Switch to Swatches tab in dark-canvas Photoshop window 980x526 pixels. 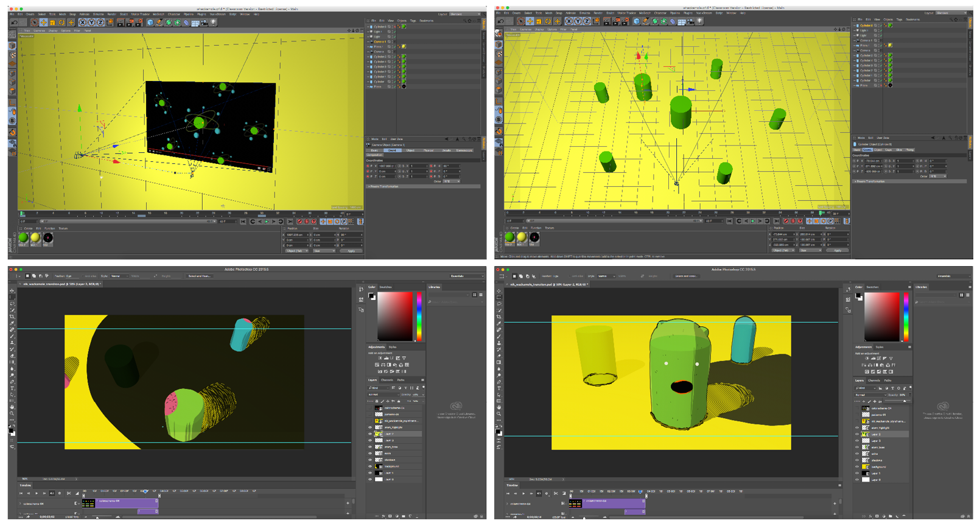386,287
